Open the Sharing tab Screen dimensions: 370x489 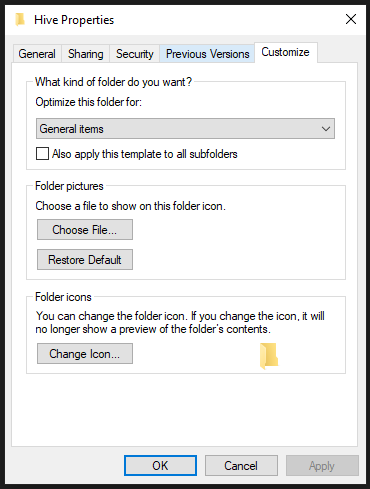pyautogui.click(x=86, y=54)
